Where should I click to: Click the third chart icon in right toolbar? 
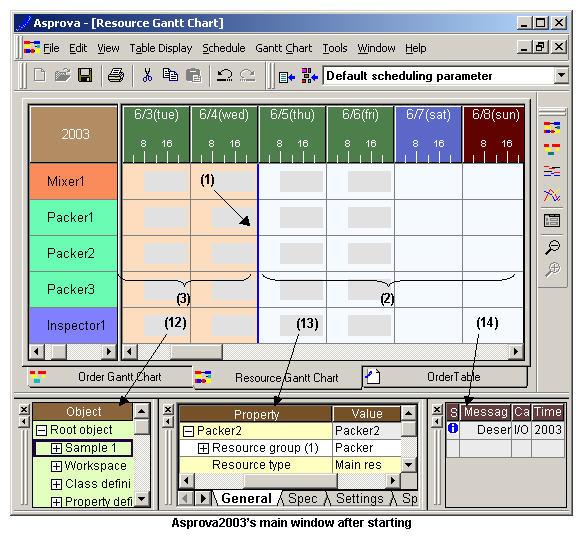(x=552, y=172)
